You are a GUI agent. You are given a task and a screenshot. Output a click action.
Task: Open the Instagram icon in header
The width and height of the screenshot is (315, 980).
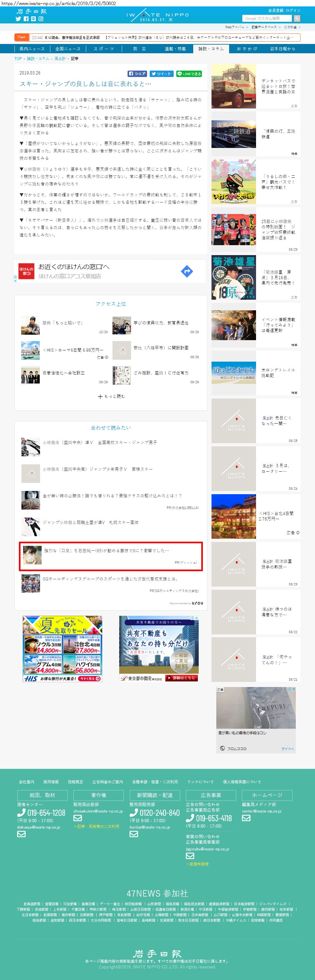click(41, 19)
